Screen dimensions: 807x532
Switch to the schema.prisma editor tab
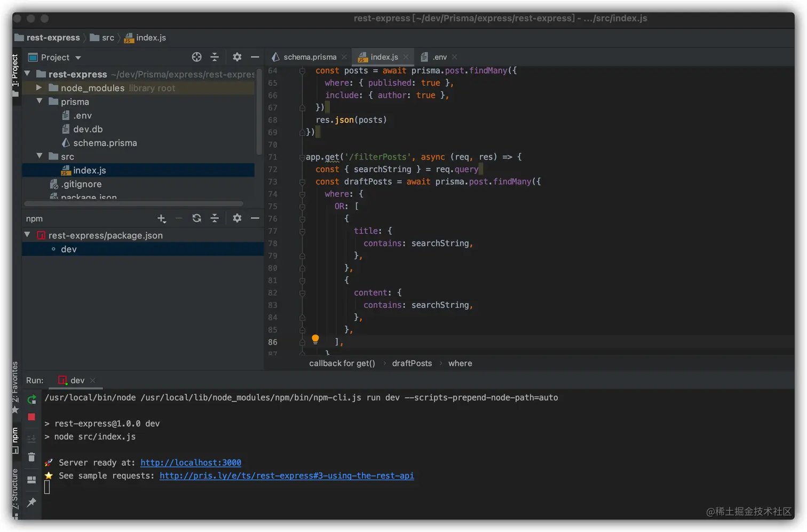pyautogui.click(x=310, y=57)
